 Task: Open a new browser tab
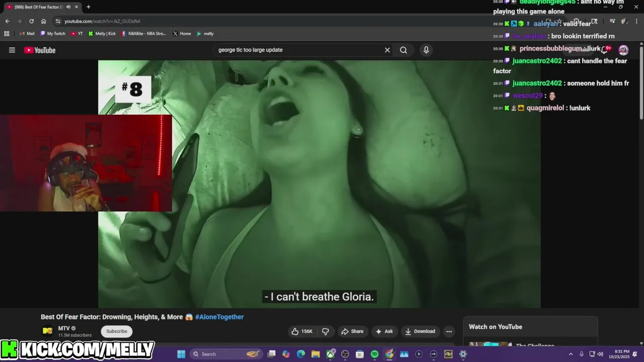click(x=89, y=7)
